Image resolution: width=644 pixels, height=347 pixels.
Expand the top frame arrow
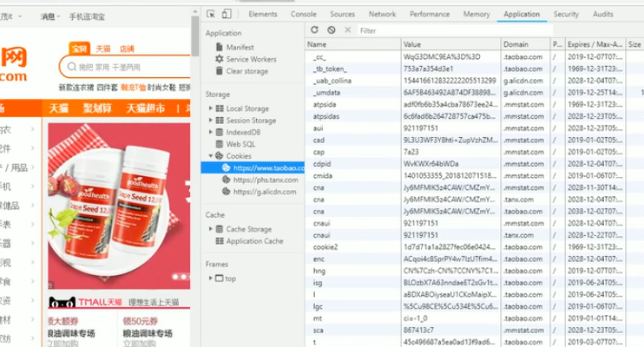point(210,278)
